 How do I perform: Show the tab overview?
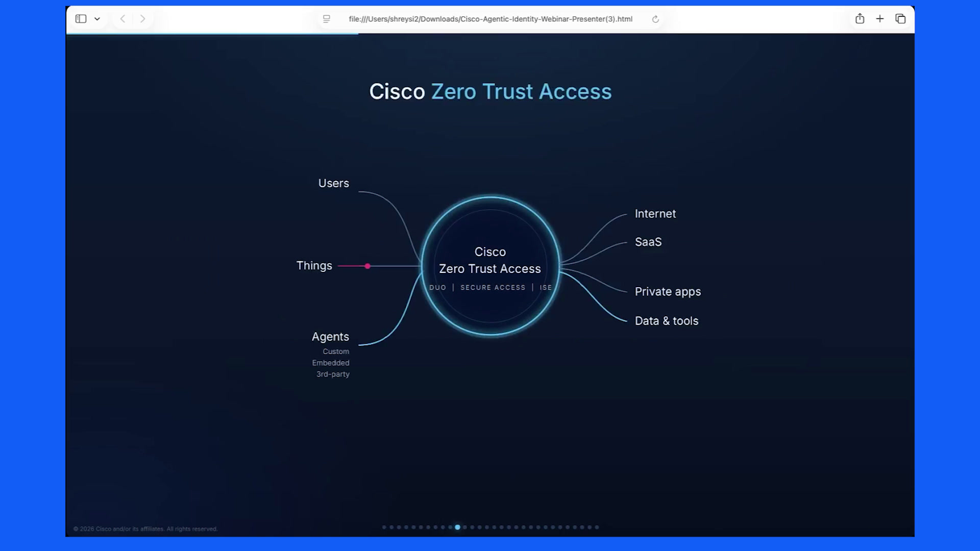pyautogui.click(x=900, y=19)
